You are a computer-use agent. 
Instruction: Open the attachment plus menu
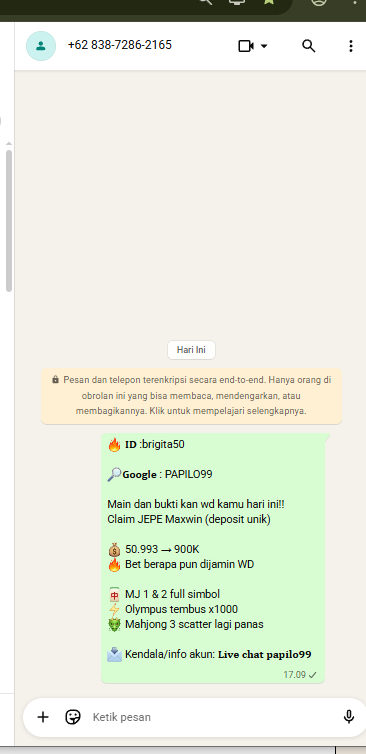[43, 717]
